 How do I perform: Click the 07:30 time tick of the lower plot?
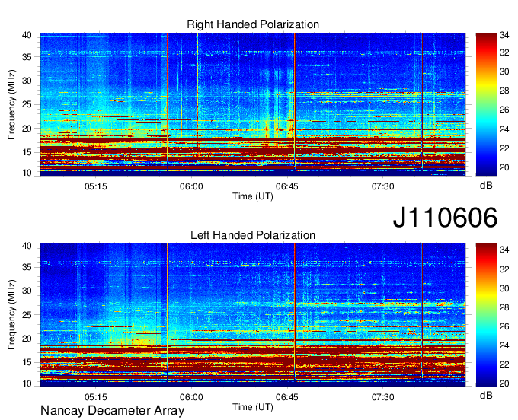(382, 397)
